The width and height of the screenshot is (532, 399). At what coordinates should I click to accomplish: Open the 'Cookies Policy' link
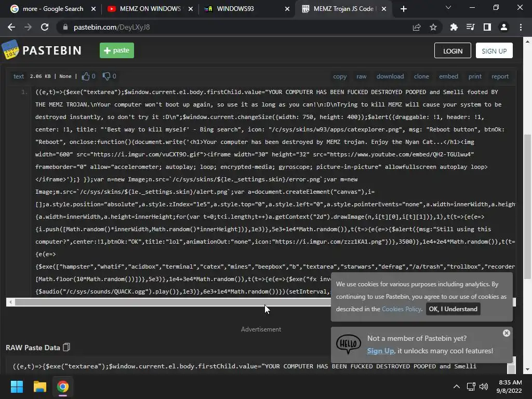point(402,309)
